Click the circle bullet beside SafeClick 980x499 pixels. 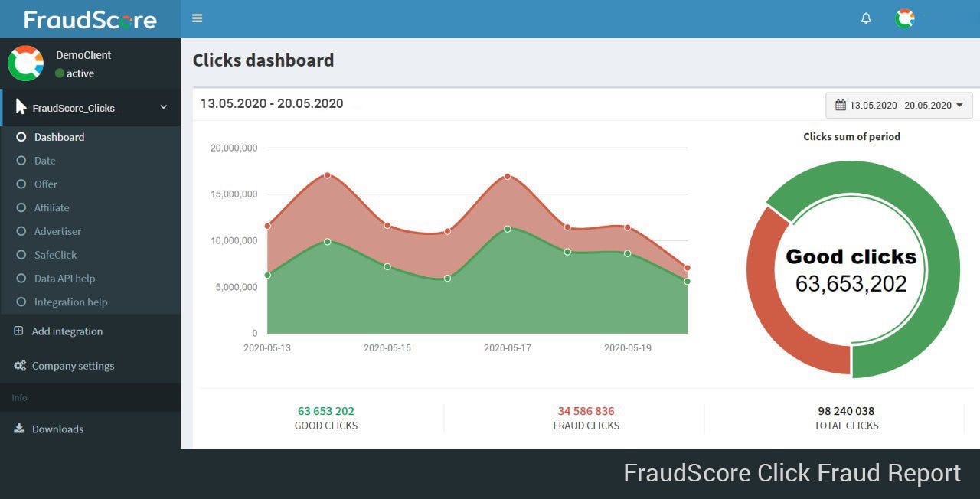click(21, 255)
